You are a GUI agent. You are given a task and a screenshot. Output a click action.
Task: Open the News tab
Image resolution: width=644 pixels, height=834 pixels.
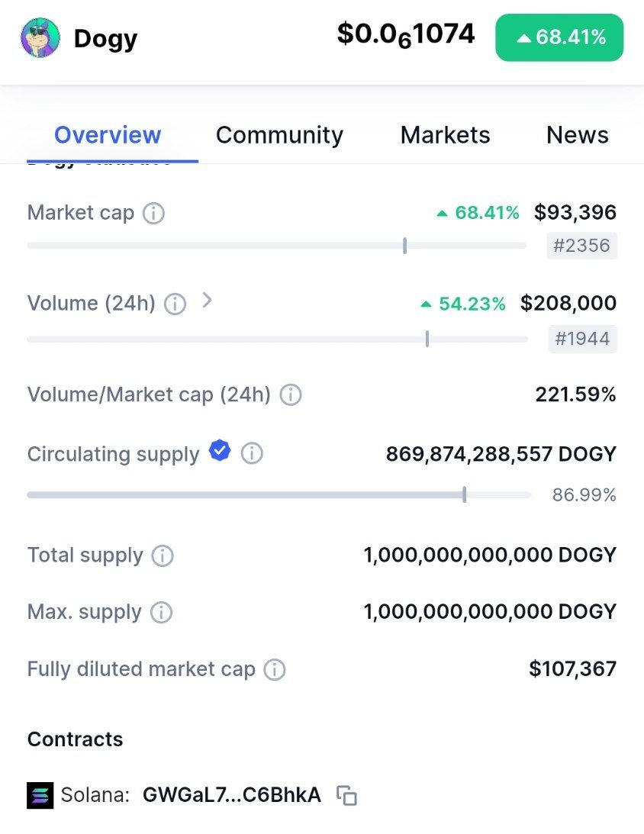[578, 135]
